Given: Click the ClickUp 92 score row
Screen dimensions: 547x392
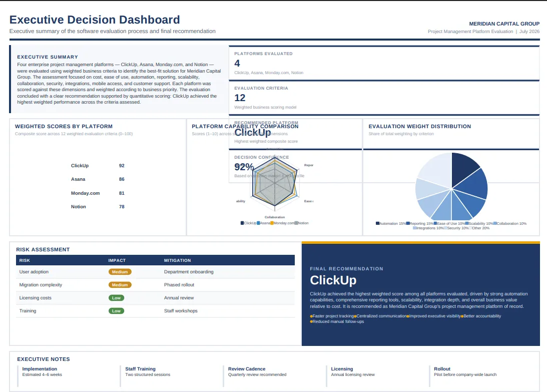Looking at the screenshot, I should [98, 166].
